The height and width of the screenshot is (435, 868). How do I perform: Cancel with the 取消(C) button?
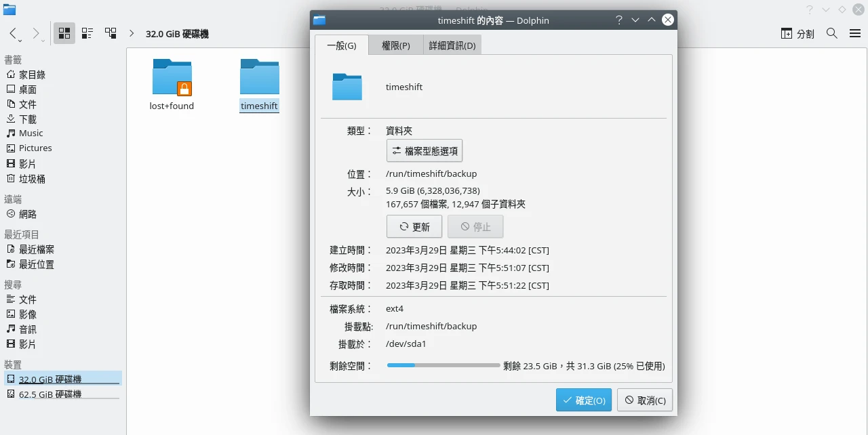[646, 400]
